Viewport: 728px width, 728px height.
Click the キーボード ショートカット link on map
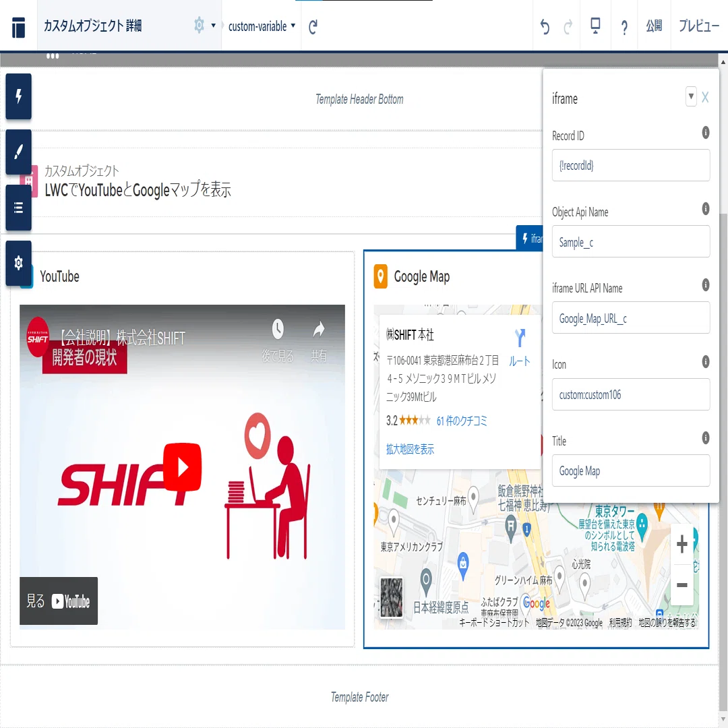pos(494,623)
